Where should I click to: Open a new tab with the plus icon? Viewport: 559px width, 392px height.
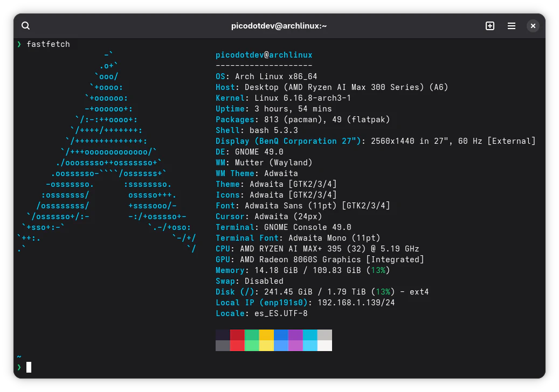click(489, 26)
